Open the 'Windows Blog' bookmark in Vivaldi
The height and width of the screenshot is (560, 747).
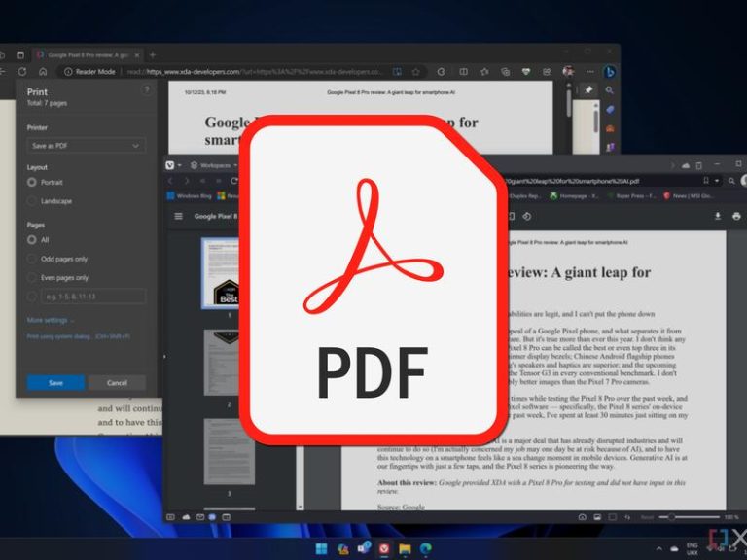pos(189,196)
